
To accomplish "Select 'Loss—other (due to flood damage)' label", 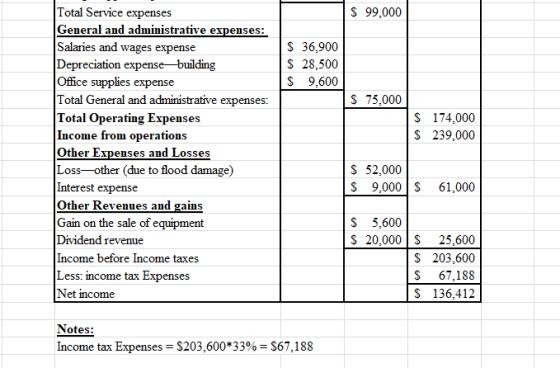I will click(x=145, y=170).
